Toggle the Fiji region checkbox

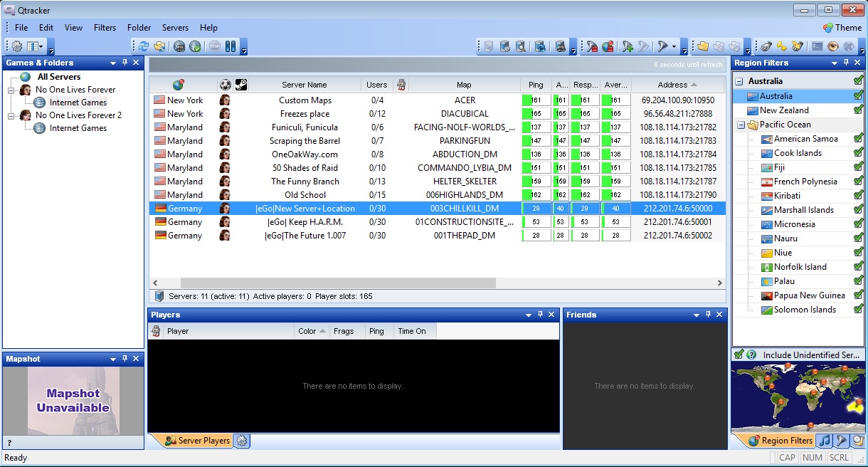859,167
